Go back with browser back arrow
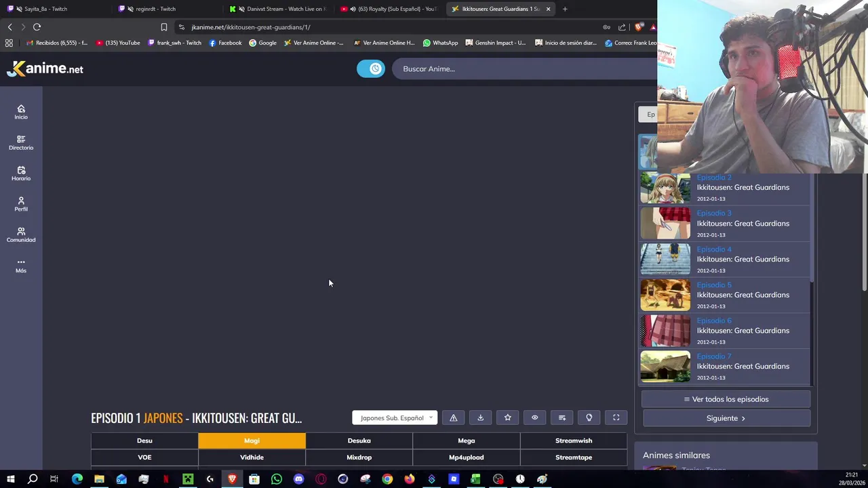 coord(9,27)
